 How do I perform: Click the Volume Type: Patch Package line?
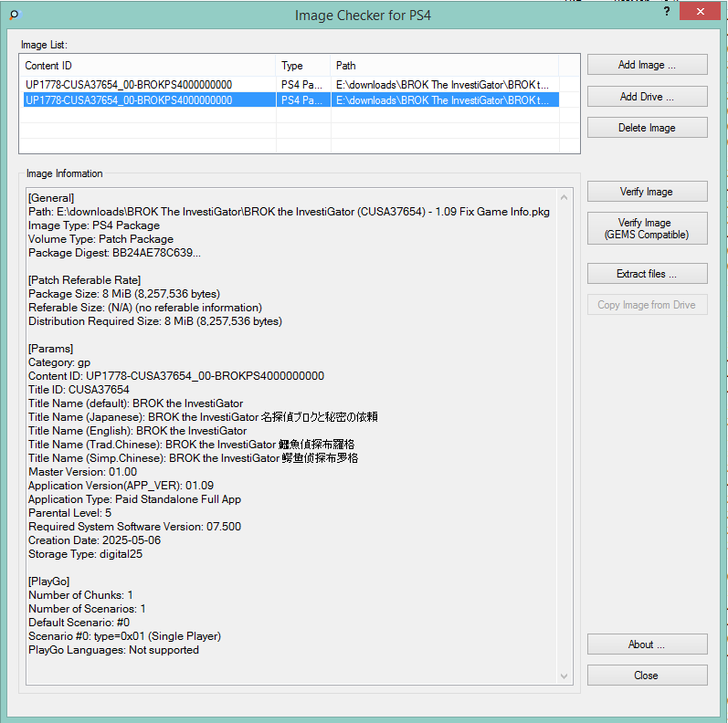click(100, 239)
